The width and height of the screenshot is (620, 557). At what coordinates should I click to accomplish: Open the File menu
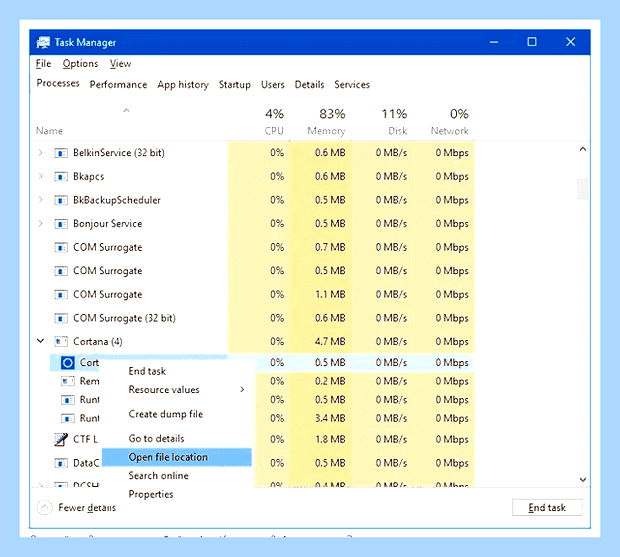pos(43,64)
